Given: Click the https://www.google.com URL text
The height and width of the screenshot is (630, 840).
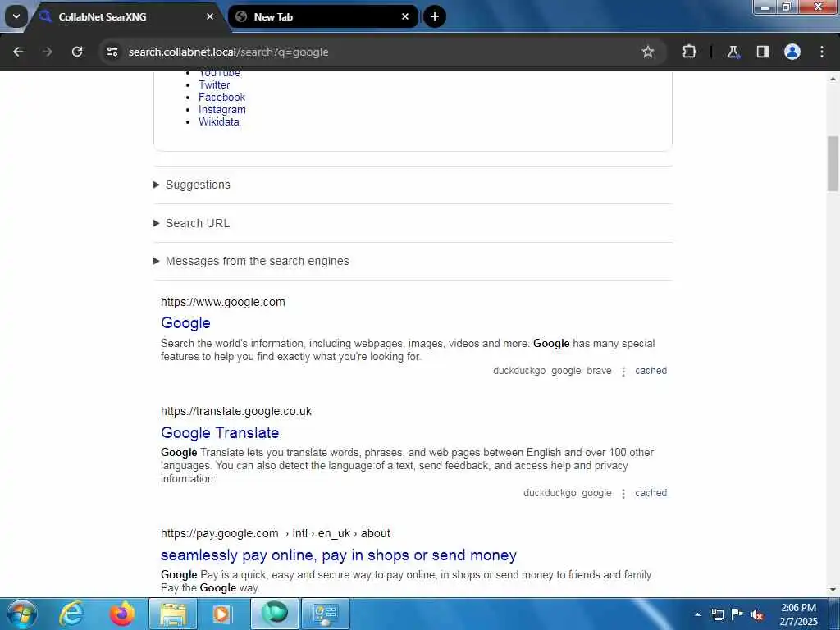Looking at the screenshot, I should point(223,302).
